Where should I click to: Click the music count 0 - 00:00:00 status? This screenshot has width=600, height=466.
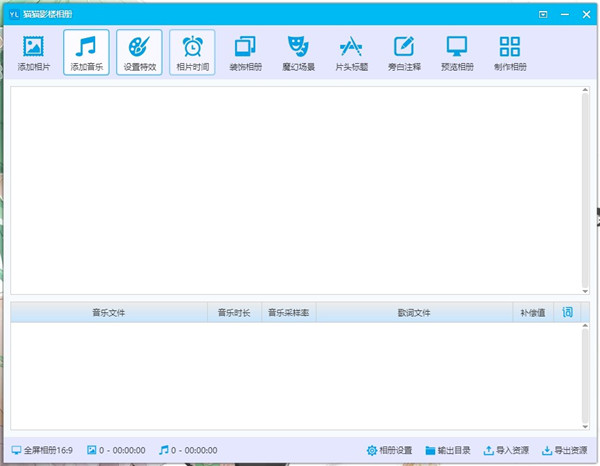coord(188,450)
